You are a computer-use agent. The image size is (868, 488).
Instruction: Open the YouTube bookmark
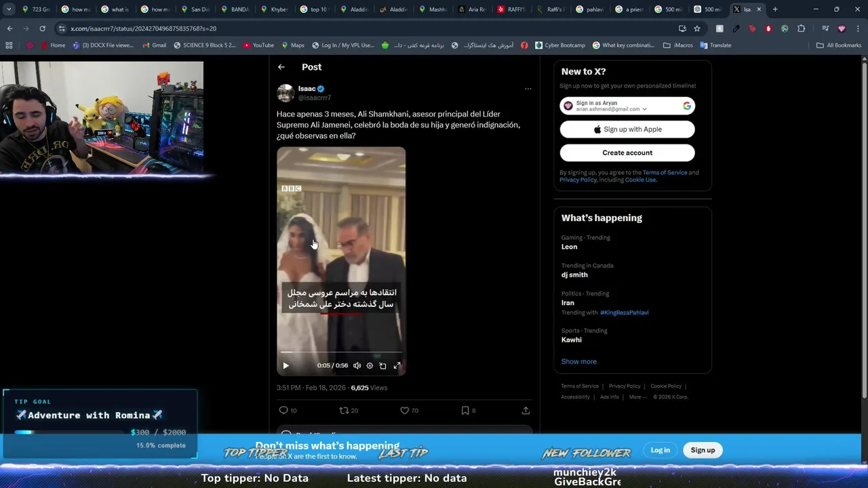click(x=258, y=45)
